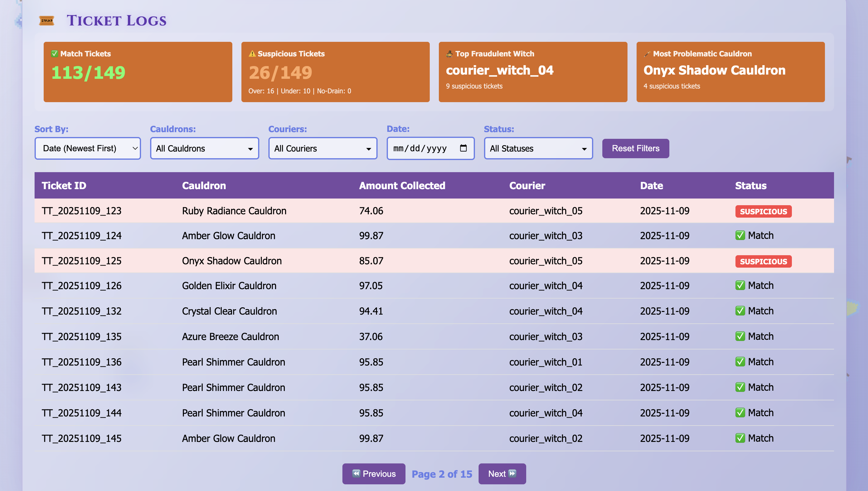Click Match checkmark for ticket TT_20251109_124
This screenshot has height=491, width=868.
point(740,235)
